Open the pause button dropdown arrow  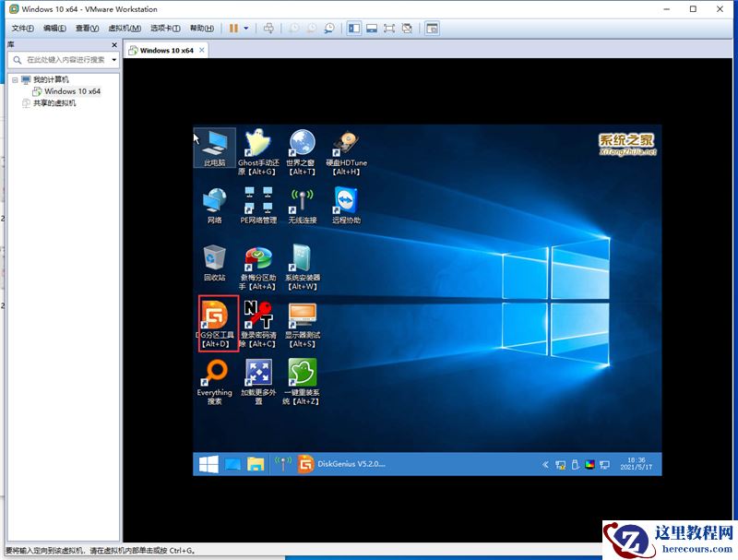click(246, 29)
